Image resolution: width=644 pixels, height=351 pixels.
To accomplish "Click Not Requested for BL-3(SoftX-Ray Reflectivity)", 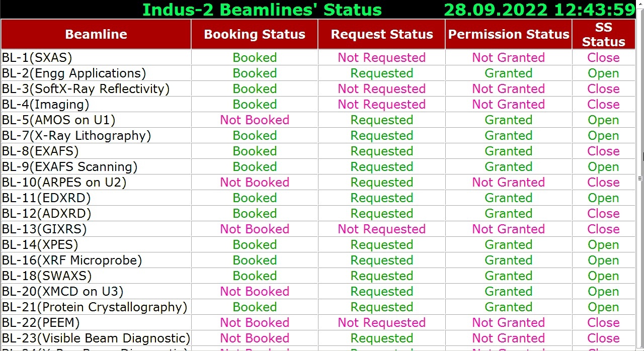I will 382,89.
